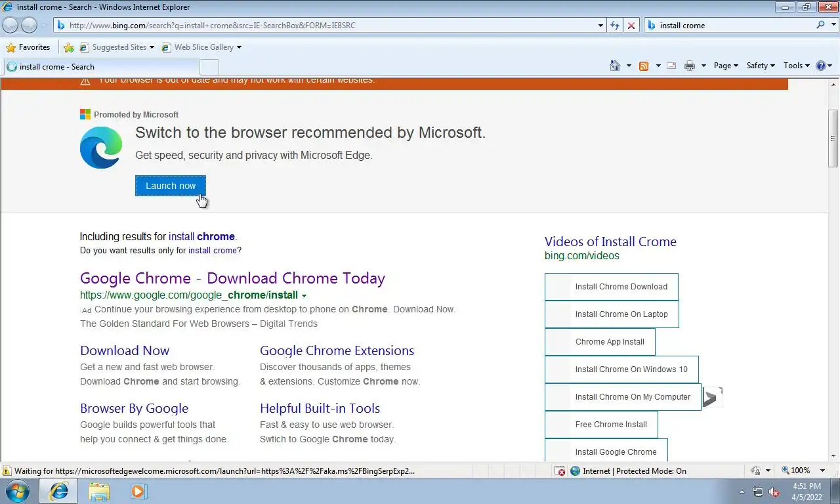
Task: Open search provider dropdown arrow
Action: tap(833, 26)
